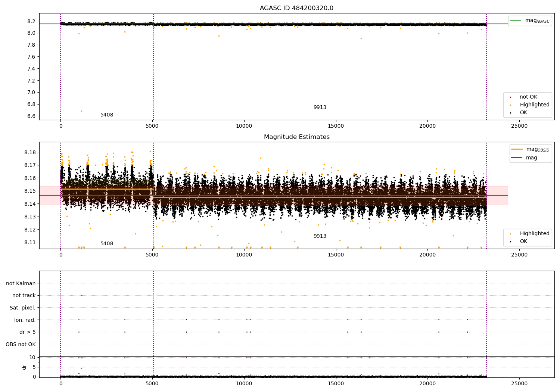Screen dimensions: 560x392
Task: Click the 'not Kalman' row label
Action: click(x=21, y=284)
